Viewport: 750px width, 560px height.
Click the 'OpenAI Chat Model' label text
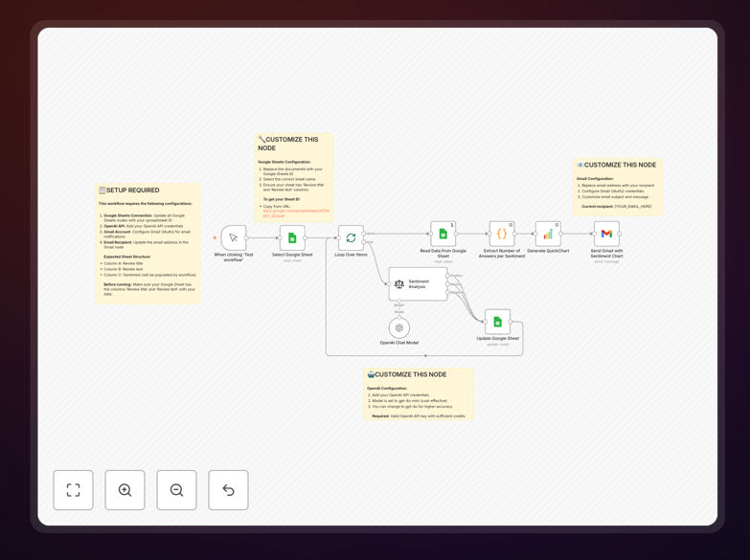pyautogui.click(x=399, y=343)
